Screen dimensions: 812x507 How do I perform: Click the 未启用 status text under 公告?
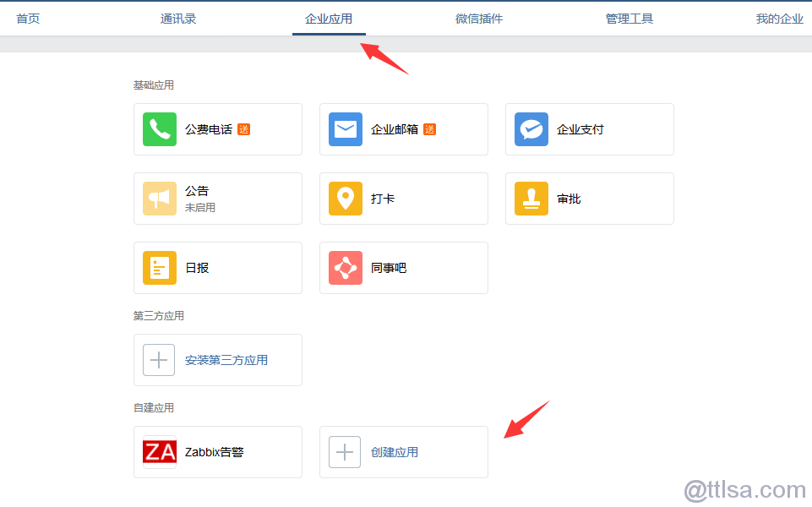[x=200, y=208]
